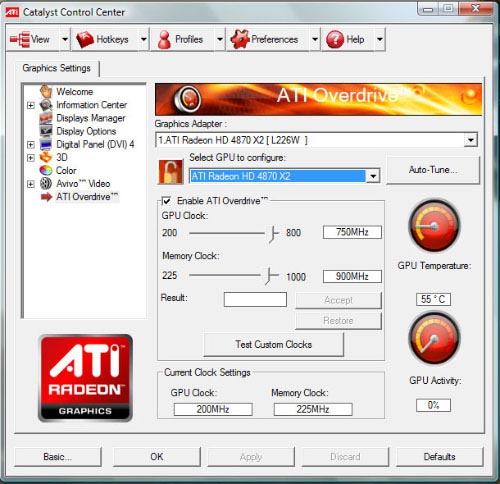The height and width of the screenshot is (484, 500).
Task: Click the Avivo Video film reel icon
Action: tap(46, 183)
